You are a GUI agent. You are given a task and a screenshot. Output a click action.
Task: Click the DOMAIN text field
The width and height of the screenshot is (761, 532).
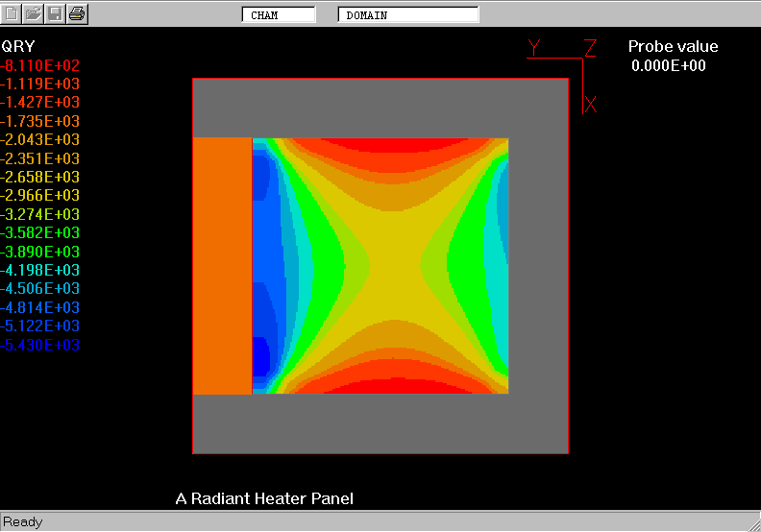(408, 15)
